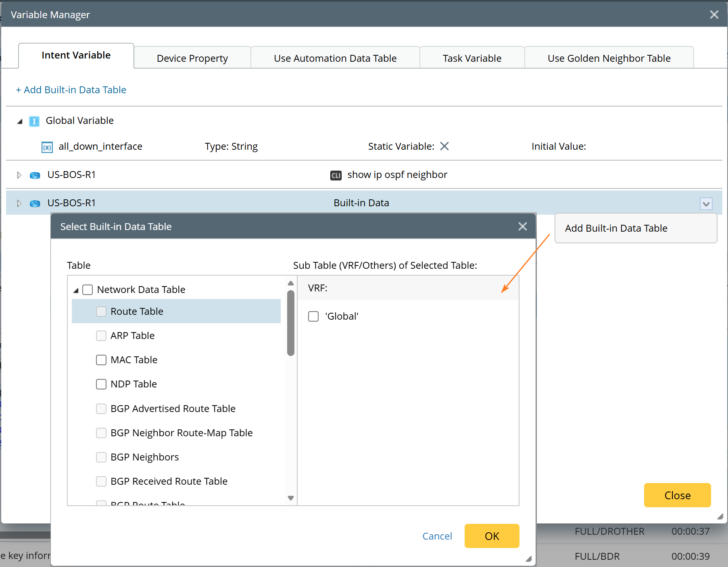Click the table list vertical scrollbar thumb
This screenshot has width=728, height=567.
[x=290, y=323]
